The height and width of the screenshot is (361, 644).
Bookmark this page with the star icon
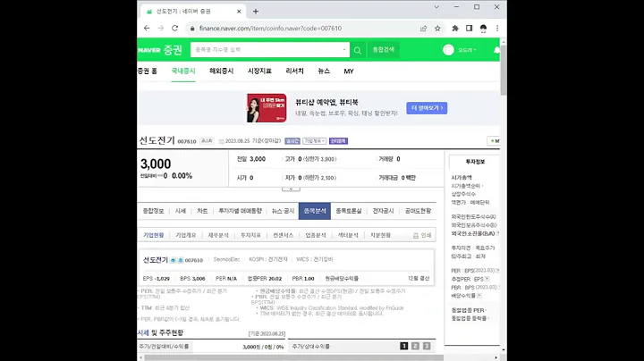(437, 29)
